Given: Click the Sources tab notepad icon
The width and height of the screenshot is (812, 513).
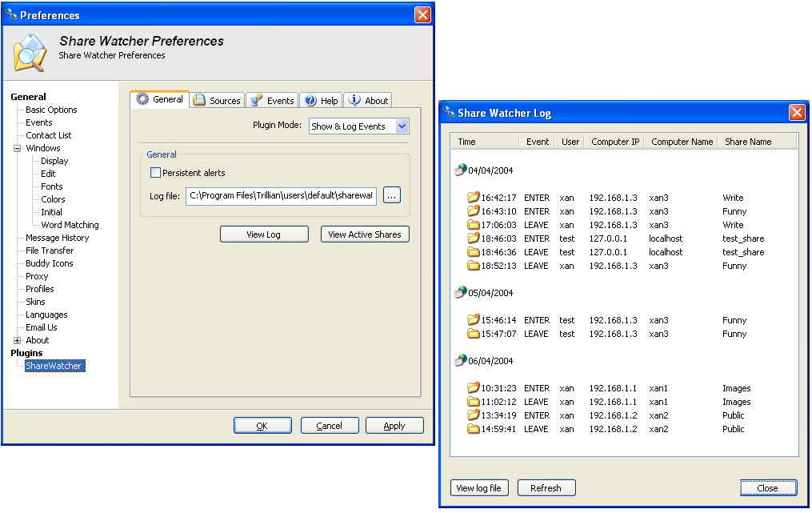Looking at the screenshot, I should click(x=199, y=100).
